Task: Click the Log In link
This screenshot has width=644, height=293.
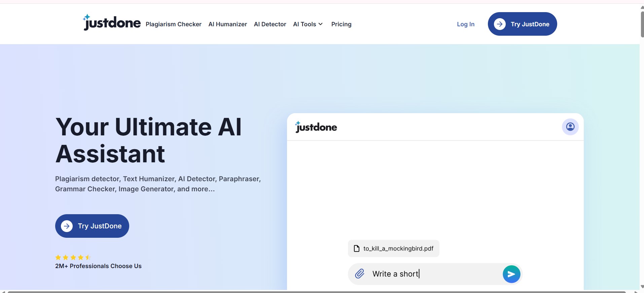Action: (466, 24)
